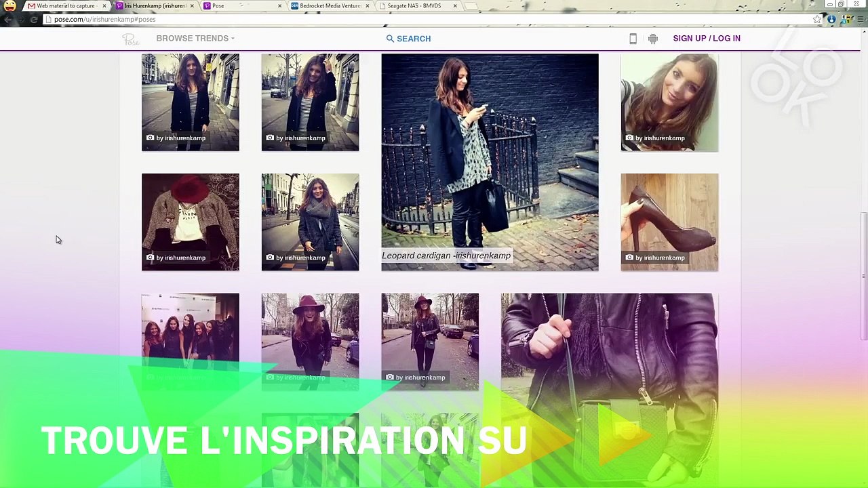Click the browser back arrow
This screenshot has height=488, width=868.
coord(7,20)
